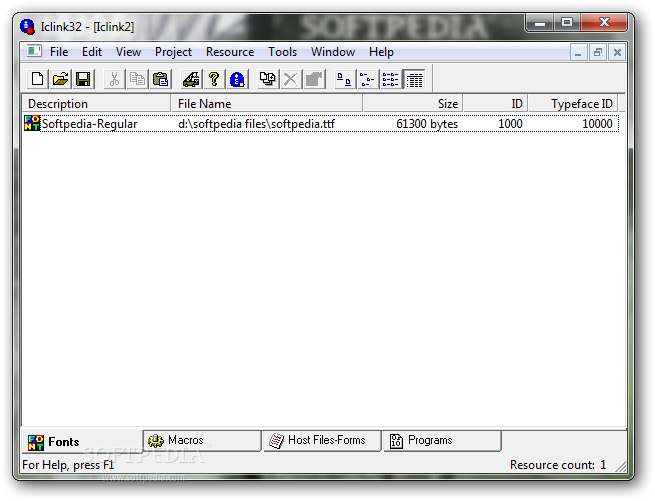Minimize the inner Iclink2 document window

(x=578, y=53)
